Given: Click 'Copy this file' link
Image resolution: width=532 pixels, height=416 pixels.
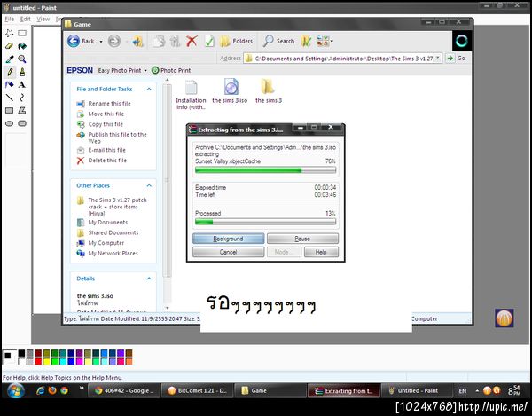Looking at the screenshot, I should point(106,124).
